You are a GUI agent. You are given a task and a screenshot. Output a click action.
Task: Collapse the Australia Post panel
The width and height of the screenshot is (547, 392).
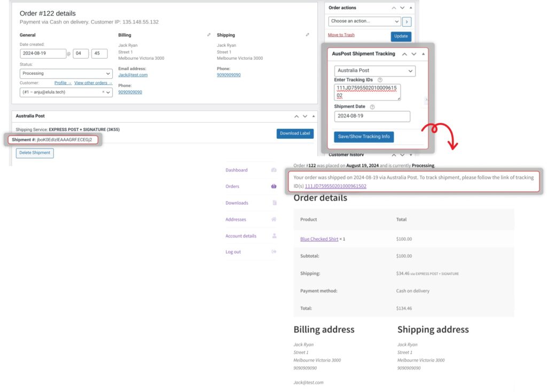tap(313, 116)
